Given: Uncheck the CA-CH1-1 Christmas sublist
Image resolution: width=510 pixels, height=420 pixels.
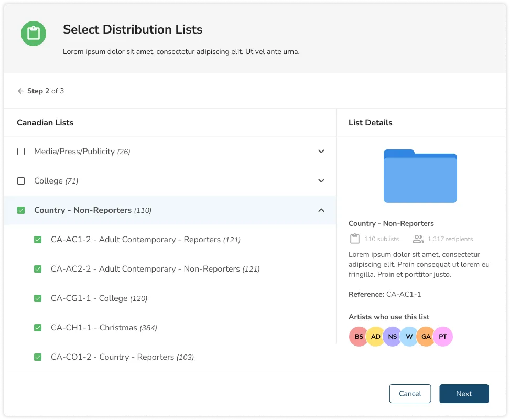Looking at the screenshot, I should (38, 327).
